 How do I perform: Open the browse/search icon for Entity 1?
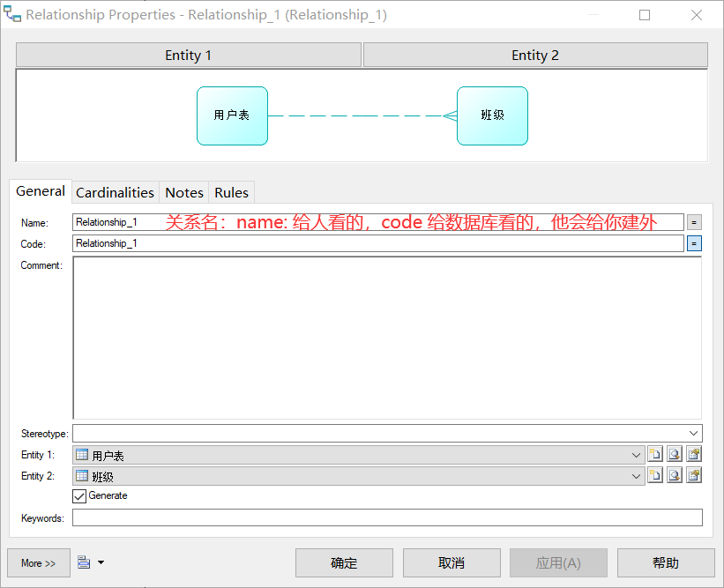point(674,454)
